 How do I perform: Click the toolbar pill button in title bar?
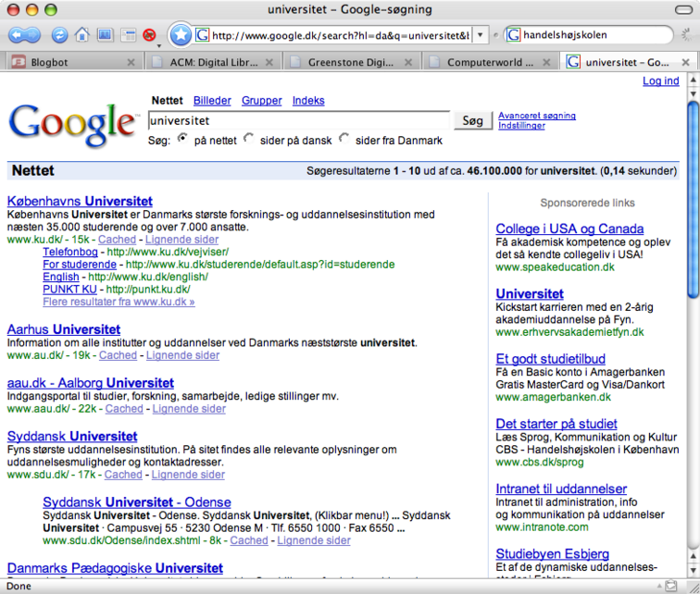(x=683, y=10)
